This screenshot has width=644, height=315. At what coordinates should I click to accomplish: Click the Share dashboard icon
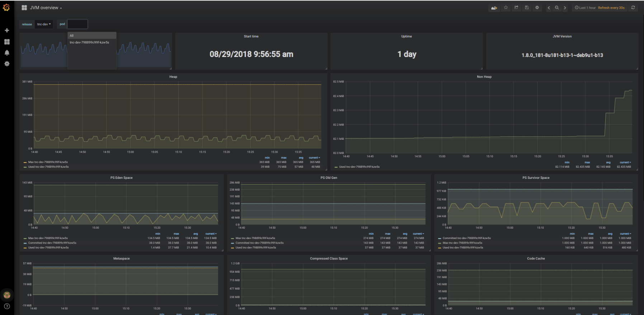point(516,8)
